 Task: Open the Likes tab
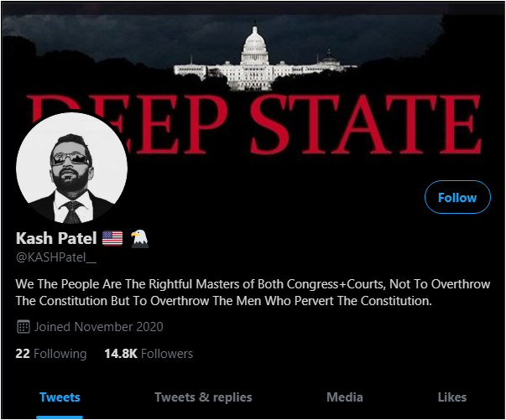point(452,397)
